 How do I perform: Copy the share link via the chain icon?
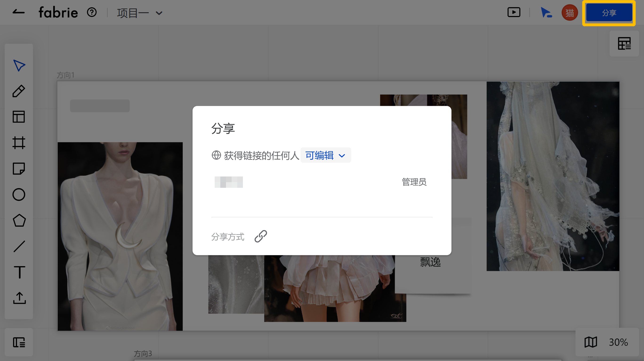click(x=261, y=237)
